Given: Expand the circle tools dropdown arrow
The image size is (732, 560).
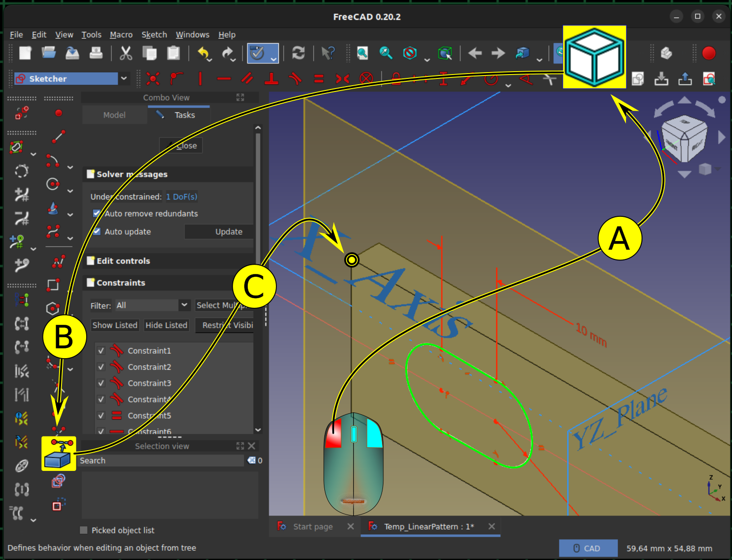Looking at the screenshot, I should tap(70, 191).
